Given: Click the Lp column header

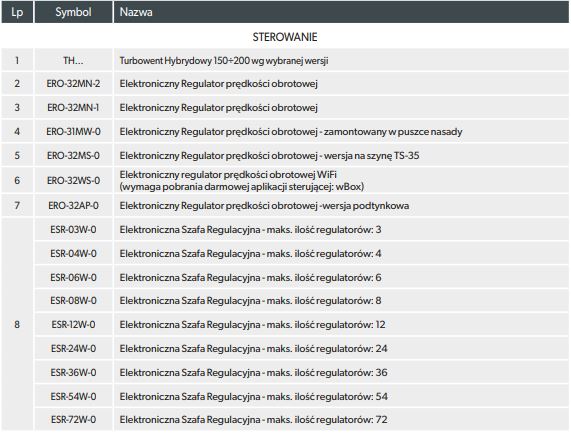Looking at the screenshot, I should [17, 12].
